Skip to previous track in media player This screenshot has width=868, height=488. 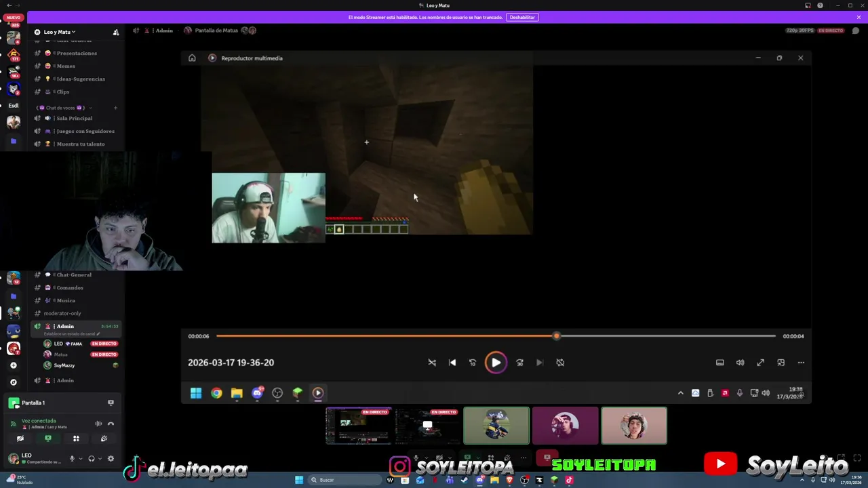tap(452, 363)
